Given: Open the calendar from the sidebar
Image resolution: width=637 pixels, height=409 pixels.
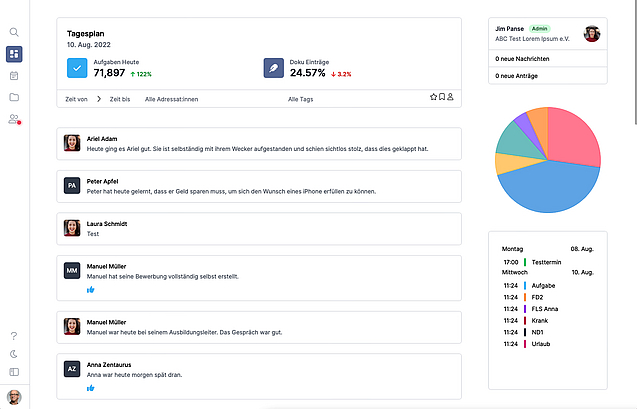Looking at the screenshot, I should [14, 76].
